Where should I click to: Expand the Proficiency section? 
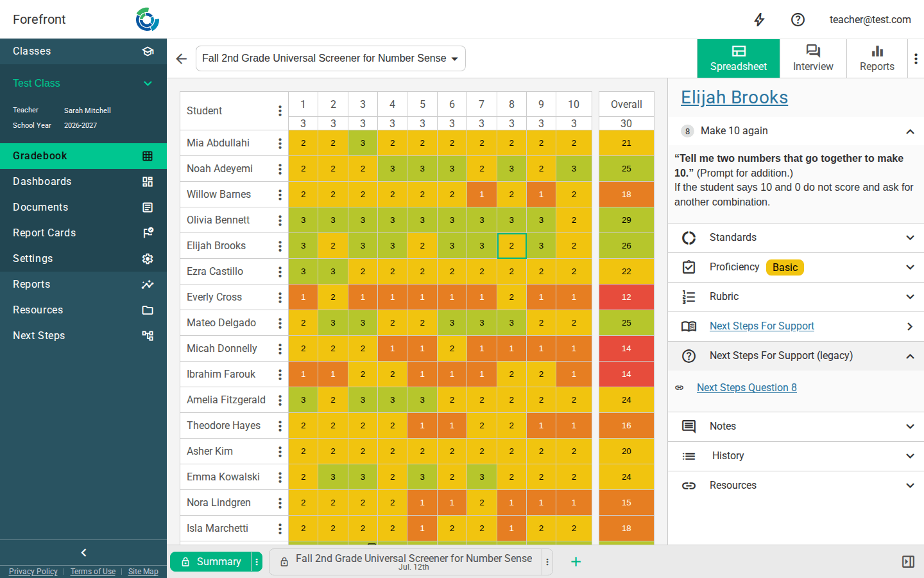coord(796,267)
